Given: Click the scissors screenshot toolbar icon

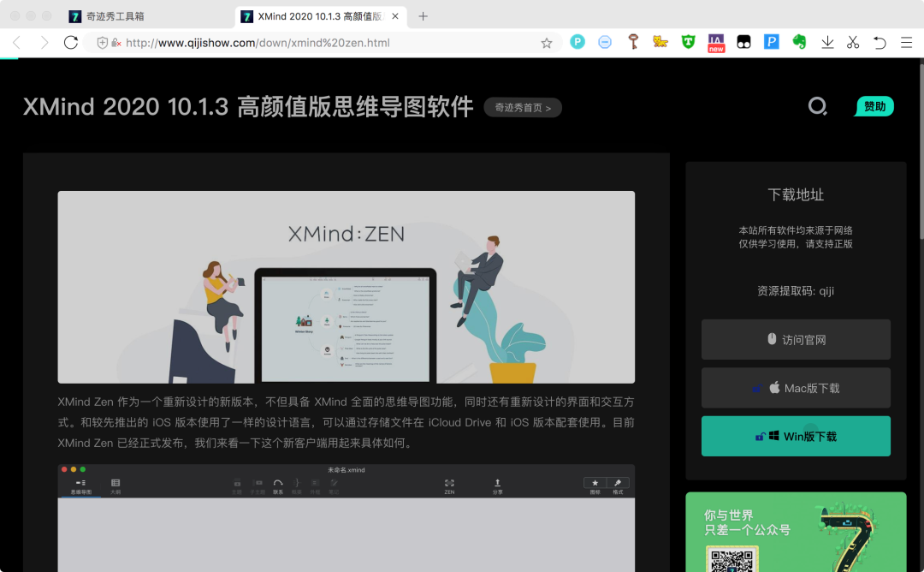Looking at the screenshot, I should point(853,42).
